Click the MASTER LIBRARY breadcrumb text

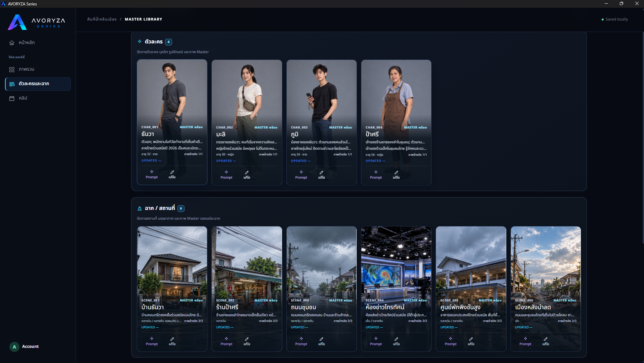[144, 19]
